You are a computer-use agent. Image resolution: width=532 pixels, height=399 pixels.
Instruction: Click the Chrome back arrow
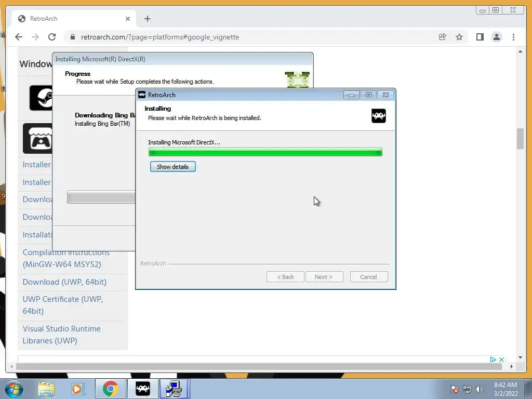(19, 37)
